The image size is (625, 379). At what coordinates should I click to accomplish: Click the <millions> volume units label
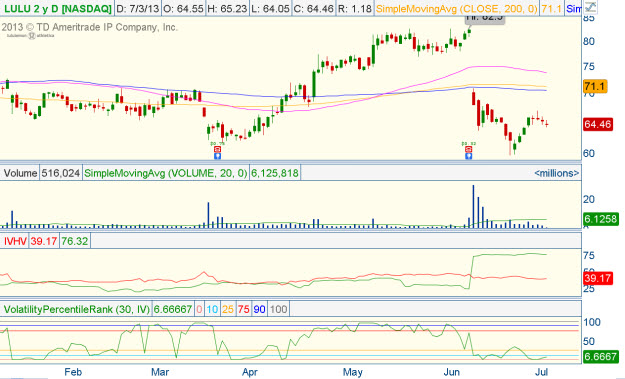[556, 173]
